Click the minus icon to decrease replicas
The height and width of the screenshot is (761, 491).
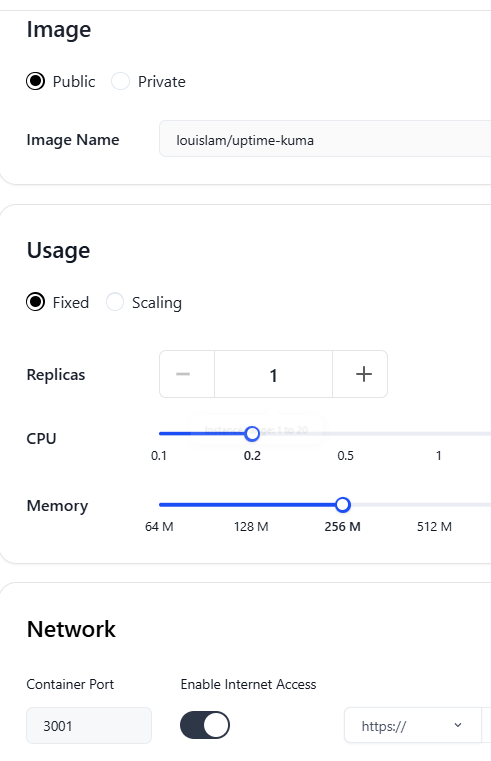183,374
